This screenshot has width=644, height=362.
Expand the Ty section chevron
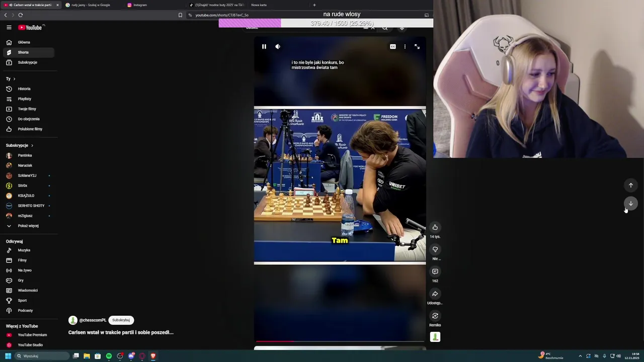(x=14, y=79)
